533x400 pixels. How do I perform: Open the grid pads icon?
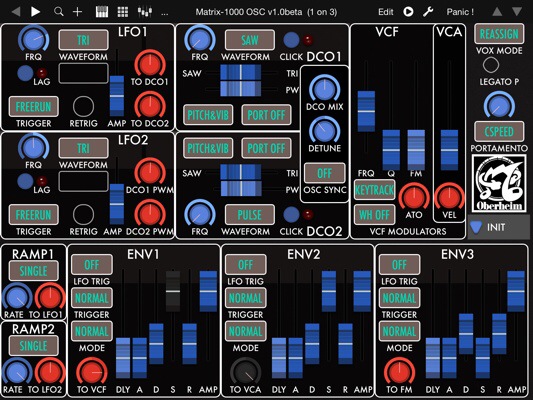(x=123, y=12)
